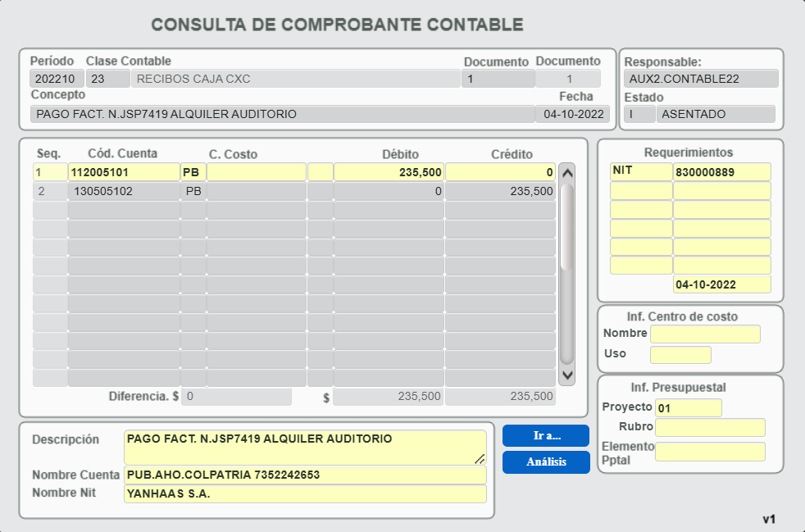The width and height of the screenshot is (805, 532).
Task: Click the Uso field in Inf. Centro de costo
Action: point(680,355)
